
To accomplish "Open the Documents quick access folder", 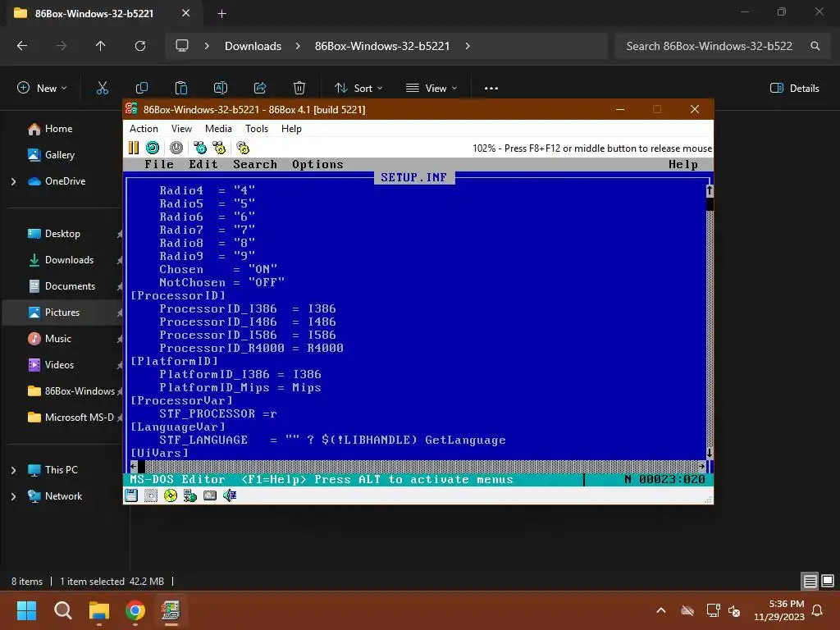I will click(70, 286).
